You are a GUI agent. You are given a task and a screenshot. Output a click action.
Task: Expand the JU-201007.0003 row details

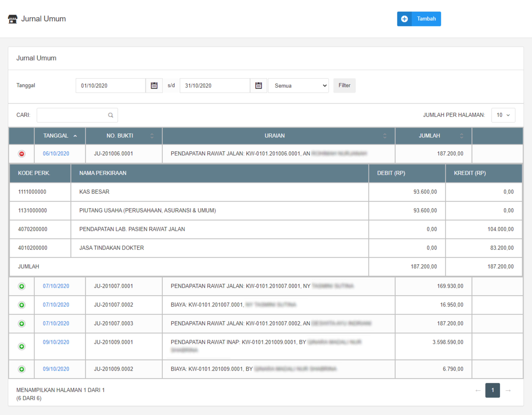(22, 324)
